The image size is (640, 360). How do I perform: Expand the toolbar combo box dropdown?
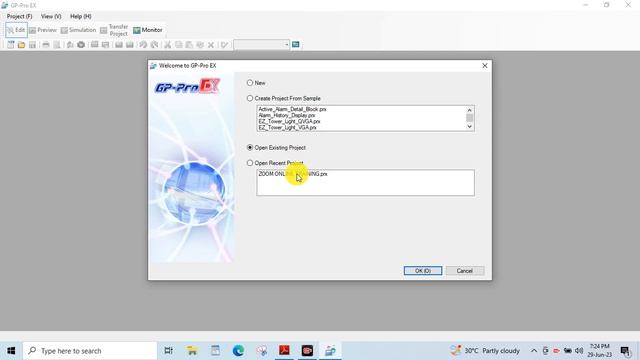tap(287, 44)
